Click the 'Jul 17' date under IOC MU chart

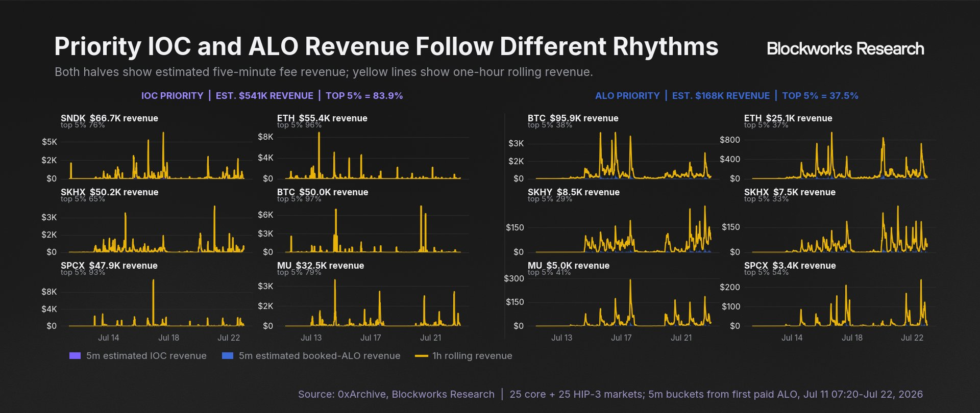pos(371,338)
